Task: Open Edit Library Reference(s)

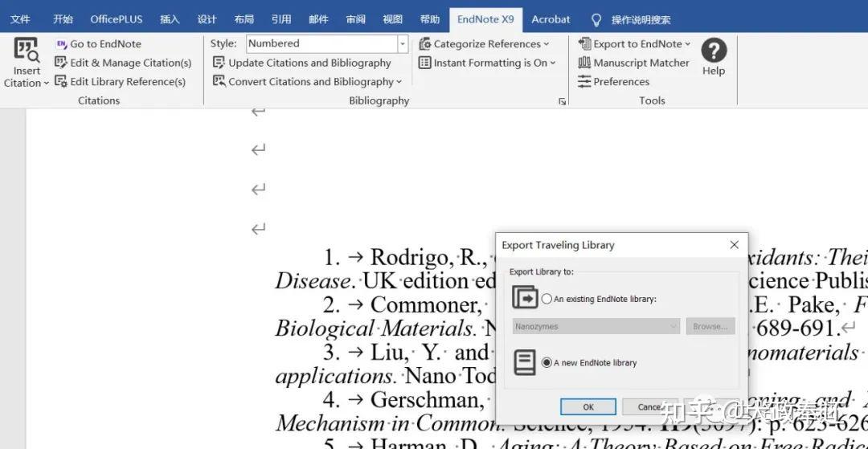Action: click(120, 82)
